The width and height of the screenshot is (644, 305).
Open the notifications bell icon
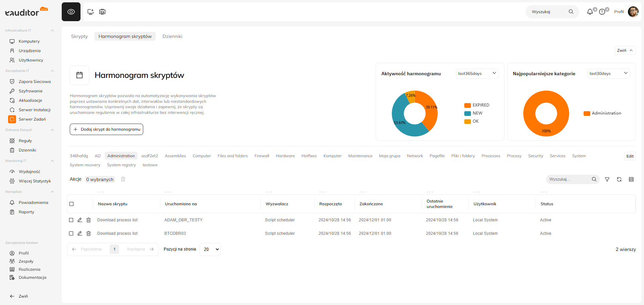[590, 12]
